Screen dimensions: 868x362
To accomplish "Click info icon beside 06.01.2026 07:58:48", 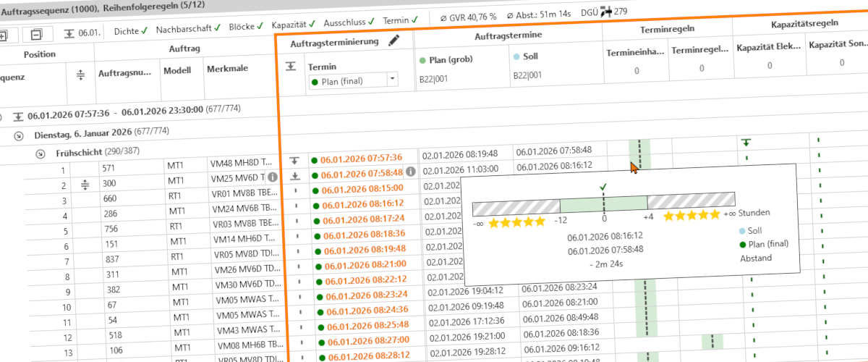I will click(x=409, y=172).
